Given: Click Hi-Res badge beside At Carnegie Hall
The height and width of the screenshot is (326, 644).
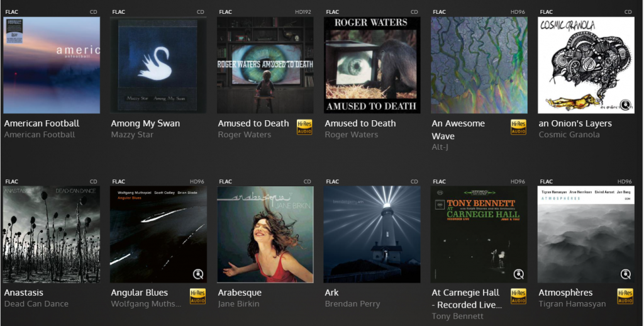Looking at the screenshot, I should (518, 296).
